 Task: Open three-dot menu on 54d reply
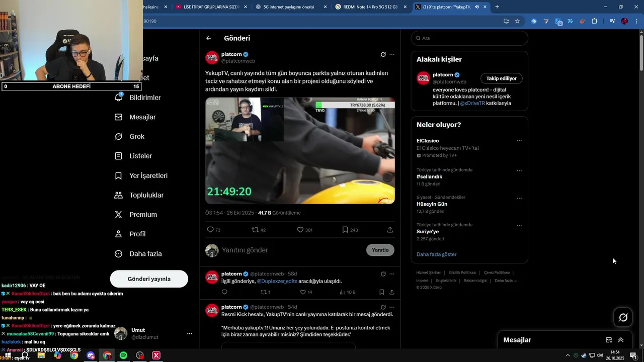pos(392,307)
